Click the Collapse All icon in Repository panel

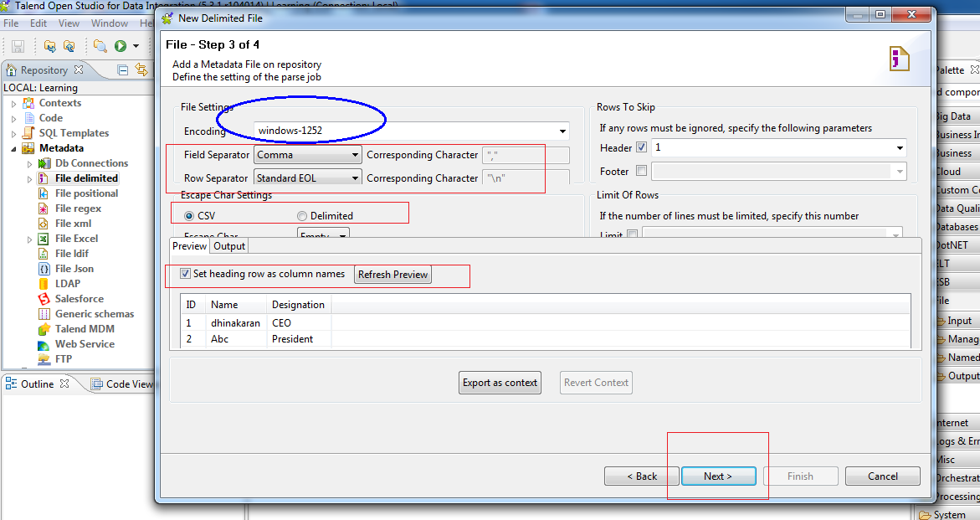tap(123, 70)
